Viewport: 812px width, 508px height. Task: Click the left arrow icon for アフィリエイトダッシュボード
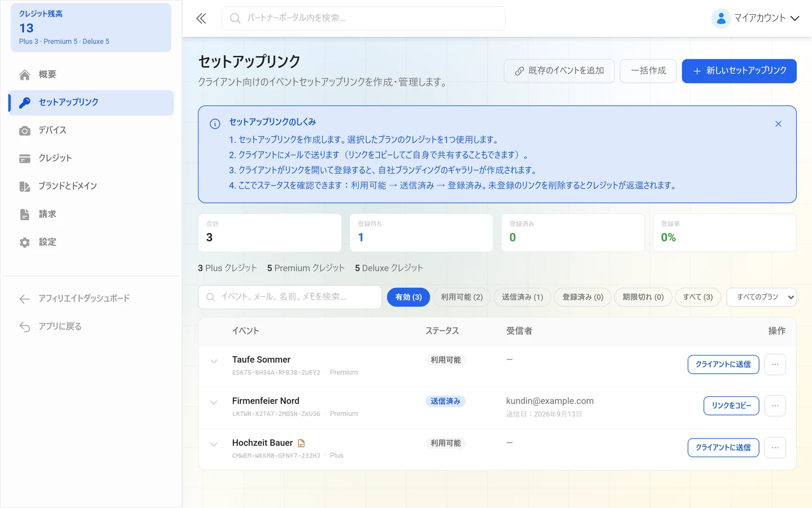(x=25, y=299)
